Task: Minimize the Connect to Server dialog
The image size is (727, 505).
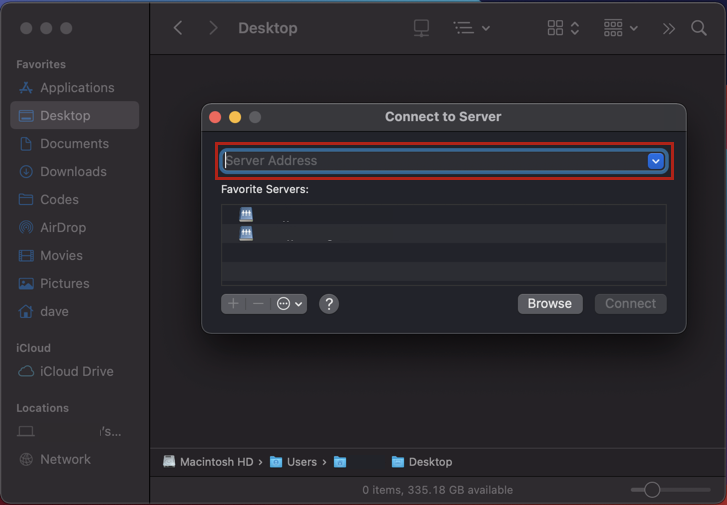Action: click(235, 117)
